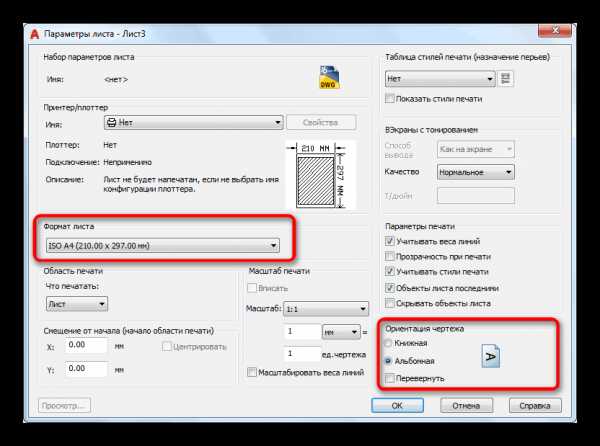Enable Масштабировать веса линий checkbox
Viewport: 600px width, 446px height.
click(252, 372)
